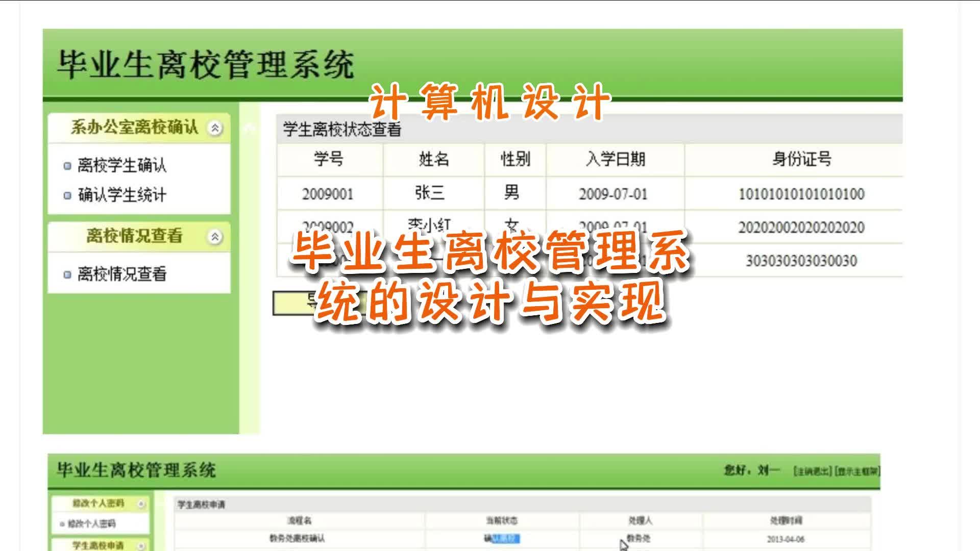Select student number 2009001 cell

tap(328, 194)
